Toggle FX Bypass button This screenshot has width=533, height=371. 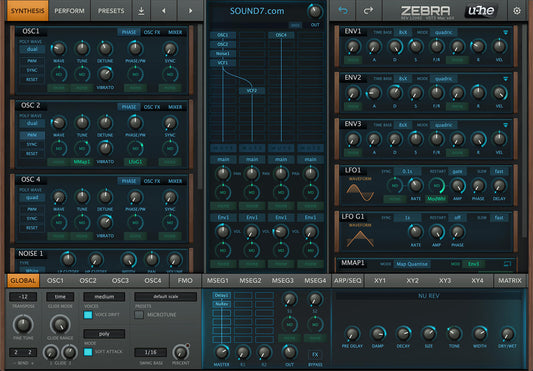315,355
